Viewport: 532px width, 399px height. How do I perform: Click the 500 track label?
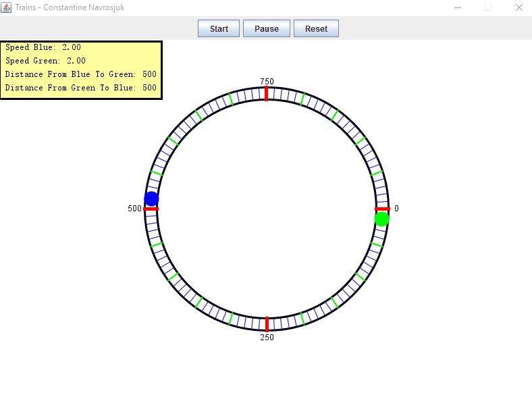coord(134,209)
